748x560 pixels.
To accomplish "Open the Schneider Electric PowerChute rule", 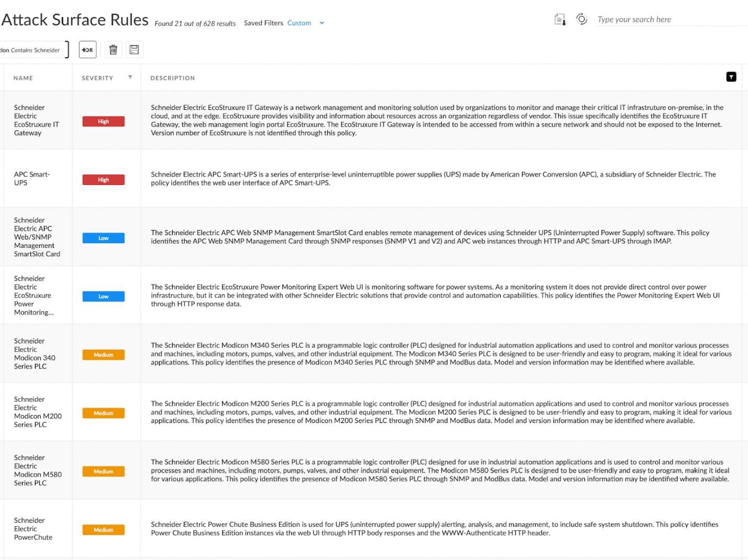I will (33, 529).
